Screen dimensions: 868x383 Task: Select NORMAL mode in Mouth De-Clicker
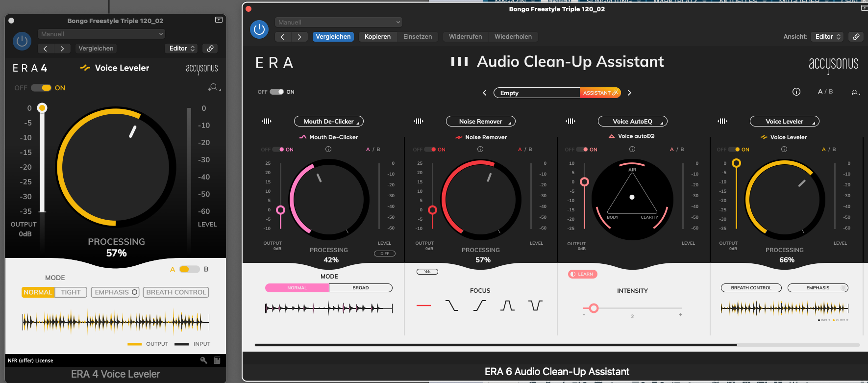[297, 288]
